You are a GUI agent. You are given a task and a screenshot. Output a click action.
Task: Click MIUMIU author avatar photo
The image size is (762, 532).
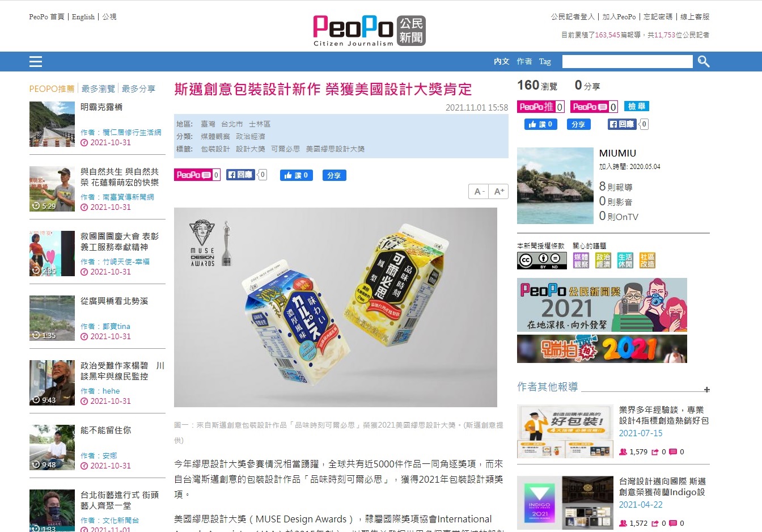point(555,185)
